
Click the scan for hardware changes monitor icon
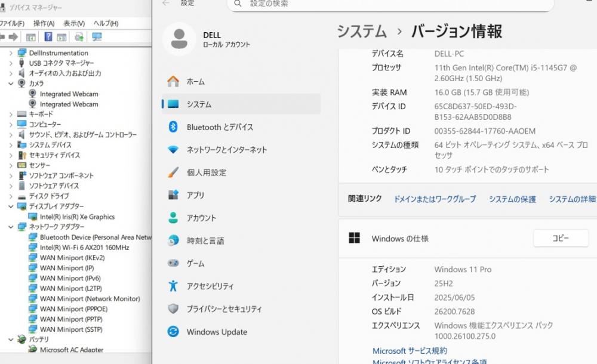97,37
